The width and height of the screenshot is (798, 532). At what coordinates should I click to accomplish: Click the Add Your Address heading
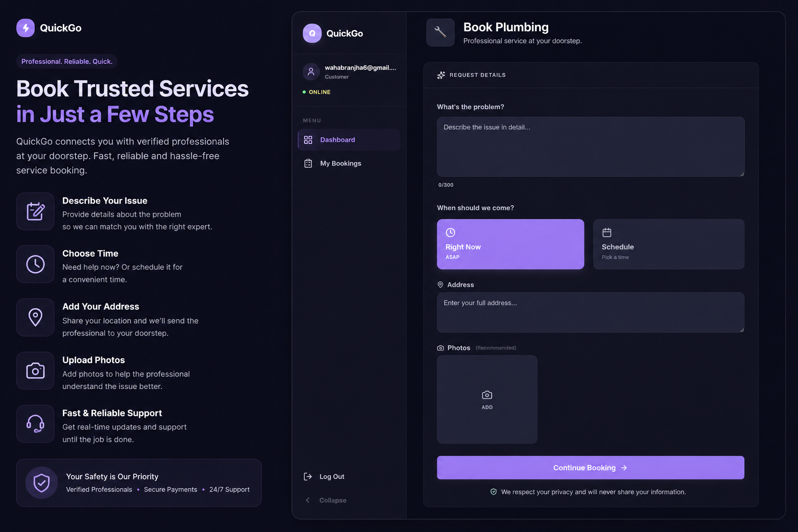tap(101, 307)
